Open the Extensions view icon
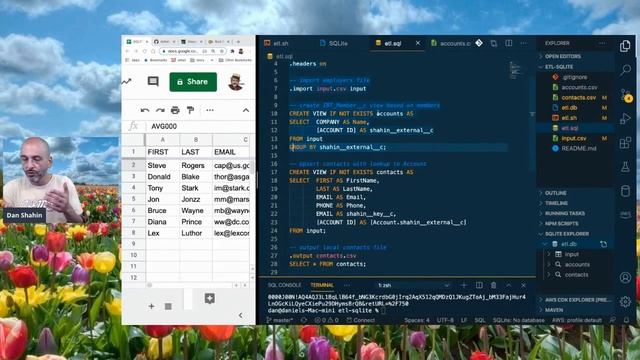The image size is (640, 360). [625, 143]
